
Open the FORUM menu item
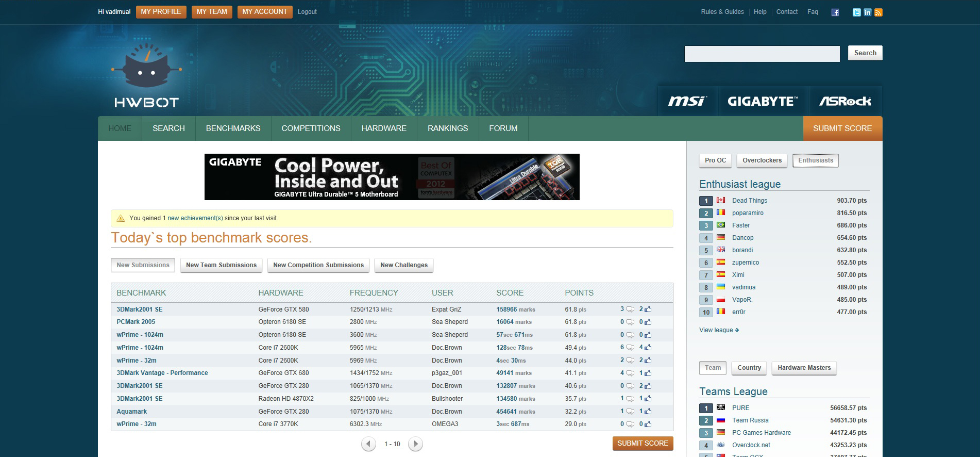[503, 128]
